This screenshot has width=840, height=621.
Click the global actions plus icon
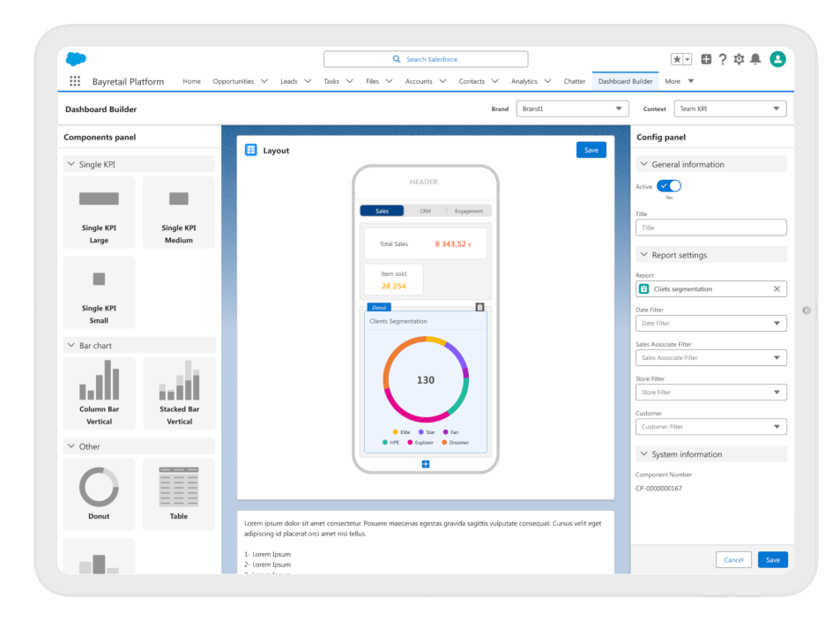tap(706, 59)
